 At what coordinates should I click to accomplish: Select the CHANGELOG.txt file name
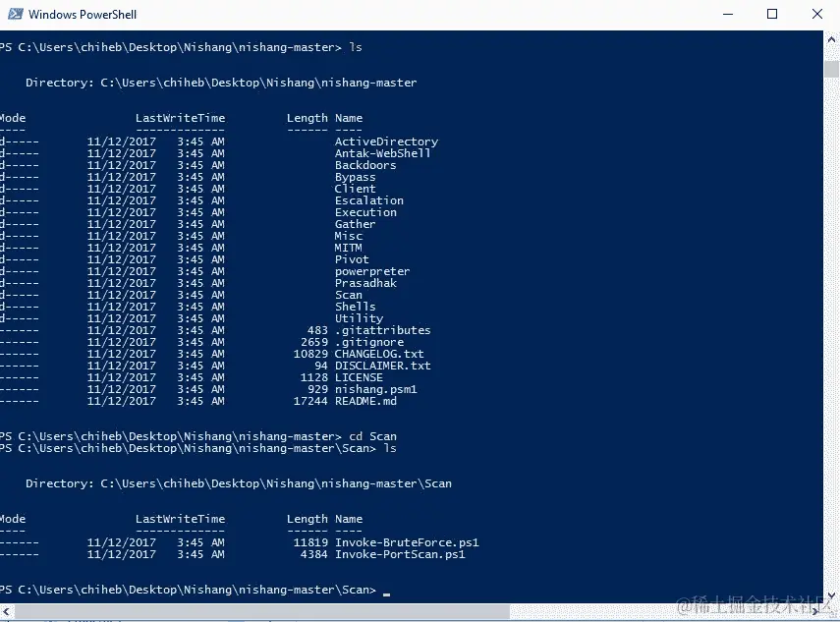pos(379,354)
